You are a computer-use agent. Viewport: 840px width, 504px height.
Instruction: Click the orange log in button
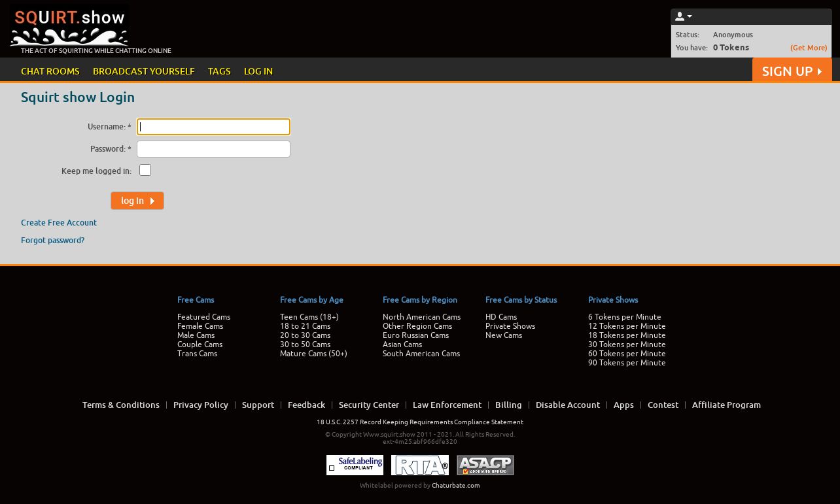point(137,201)
